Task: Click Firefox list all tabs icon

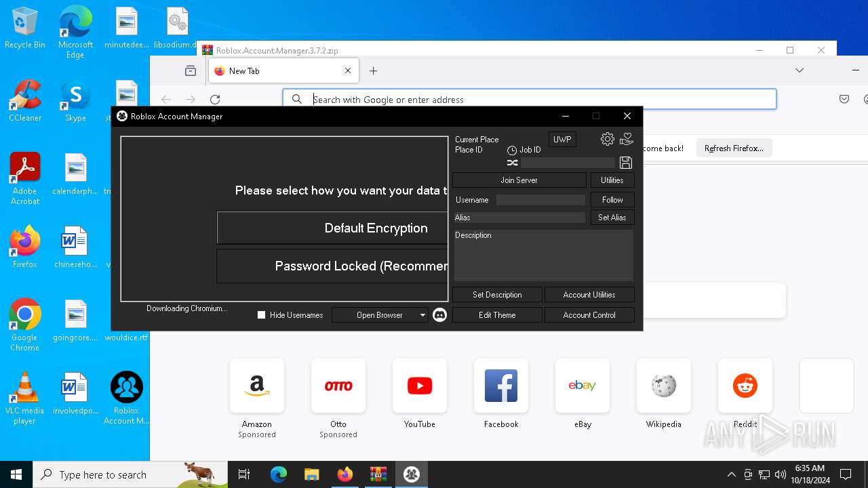Action: pyautogui.click(x=800, y=70)
